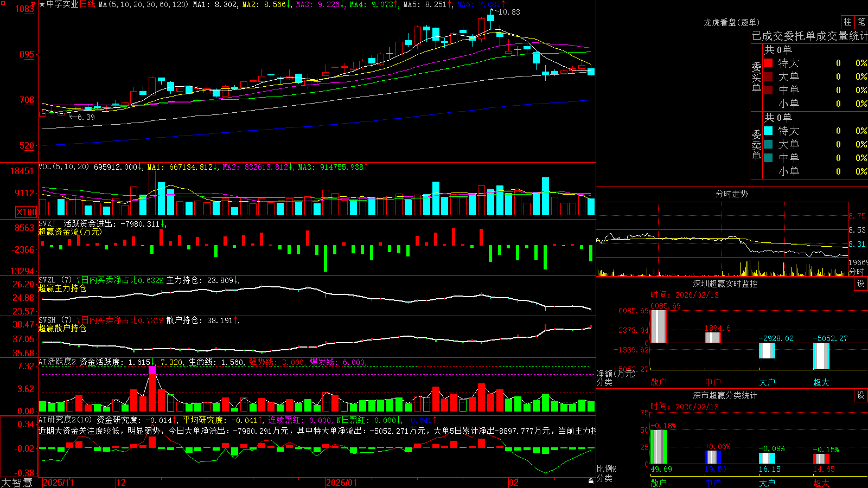868x488 pixels.
Task: Click the MA4: 9.073 value
Action: (x=372, y=4)
